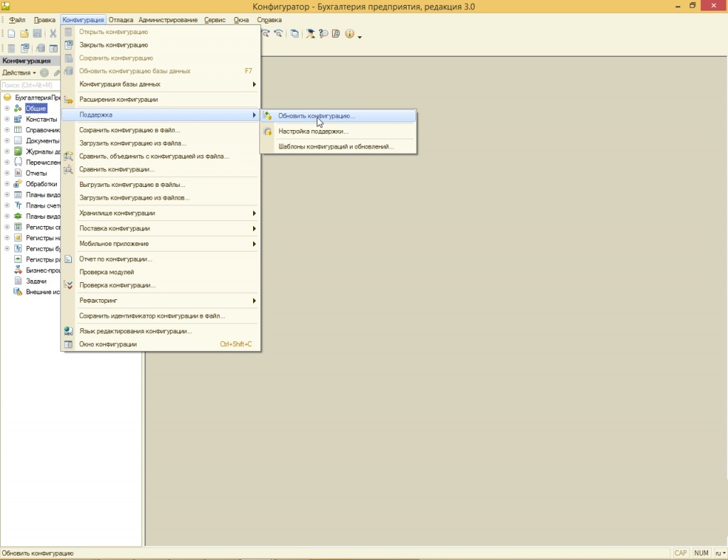The height and width of the screenshot is (560, 728).
Task: Click the ru language indicator in status bar
Action: [720, 553]
